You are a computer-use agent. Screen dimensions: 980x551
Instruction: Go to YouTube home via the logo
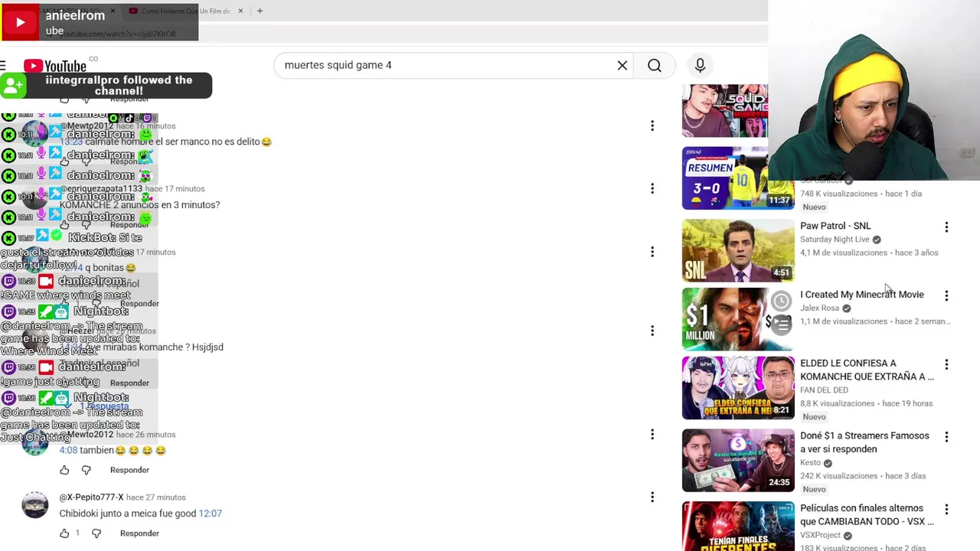[55, 66]
